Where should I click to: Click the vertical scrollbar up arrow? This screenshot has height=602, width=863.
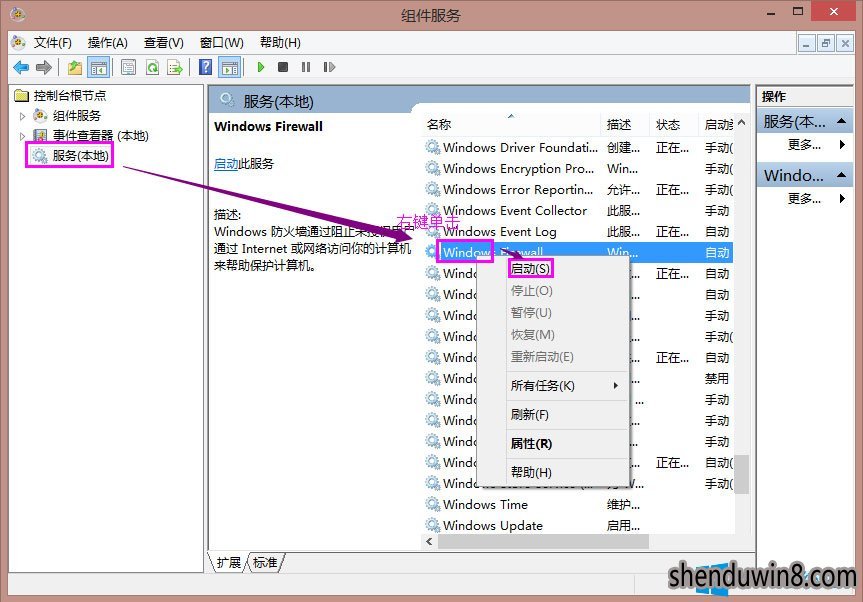pyautogui.click(x=741, y=122)
